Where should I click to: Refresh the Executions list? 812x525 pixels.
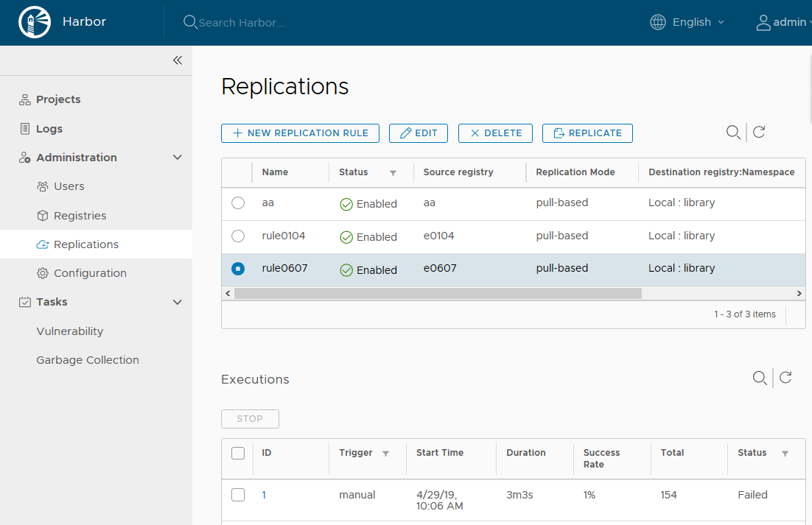point(785,378)
